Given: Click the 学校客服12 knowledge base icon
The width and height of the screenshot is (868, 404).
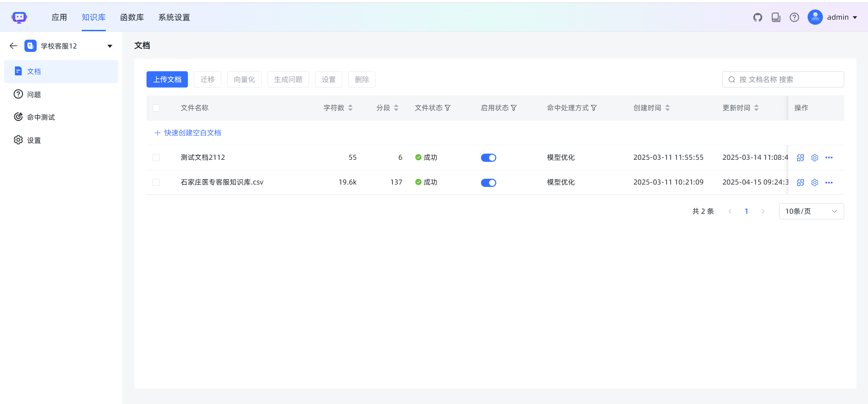Looking at the screenshot, I should pos(31,46).
